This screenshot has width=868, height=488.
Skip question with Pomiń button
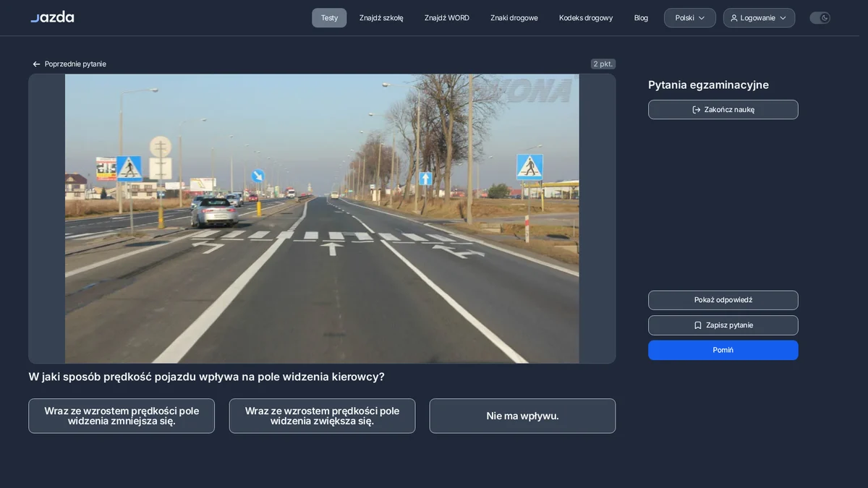pos(723,350)
